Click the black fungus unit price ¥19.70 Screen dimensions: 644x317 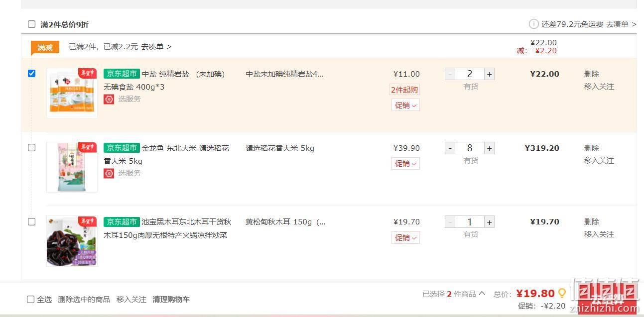pyautogui.click(x=406, y=222)
